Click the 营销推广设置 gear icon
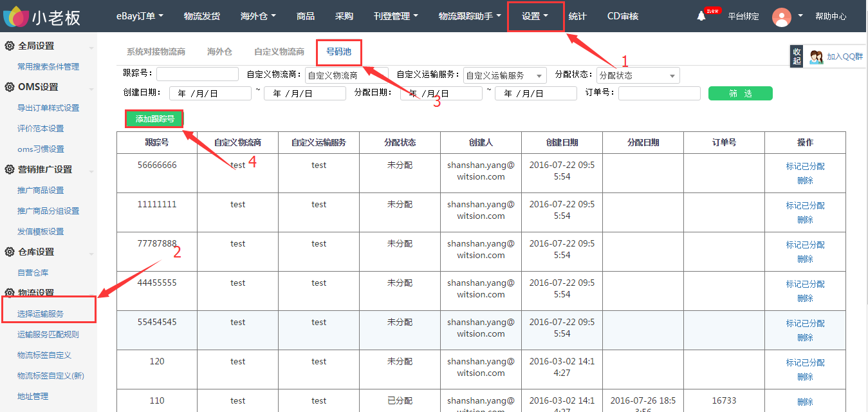The height and width of the screenshot is (412, 868). pyautogui.click(x=10, y=170)
